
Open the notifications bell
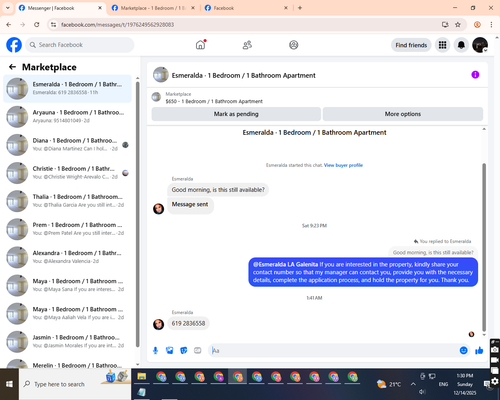[x=461, y=45]
